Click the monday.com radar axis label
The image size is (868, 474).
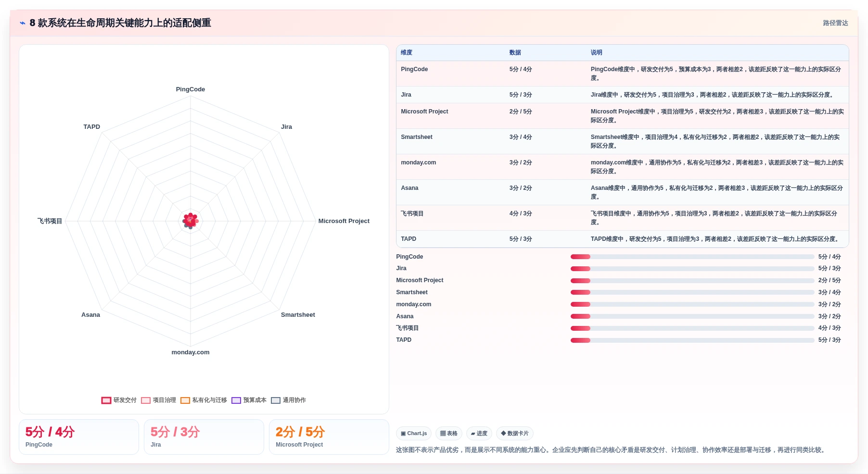(191, 352)
